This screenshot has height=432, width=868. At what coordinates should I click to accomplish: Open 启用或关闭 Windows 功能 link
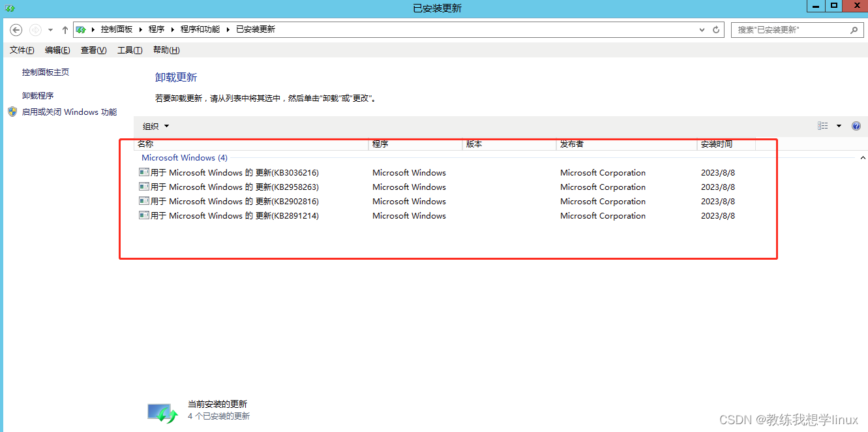point(70,112)
